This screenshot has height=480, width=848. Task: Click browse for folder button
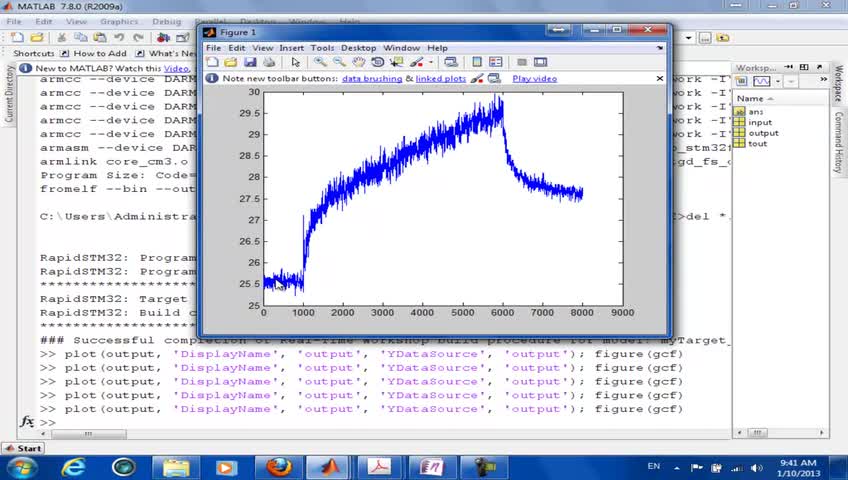point(705,38)
